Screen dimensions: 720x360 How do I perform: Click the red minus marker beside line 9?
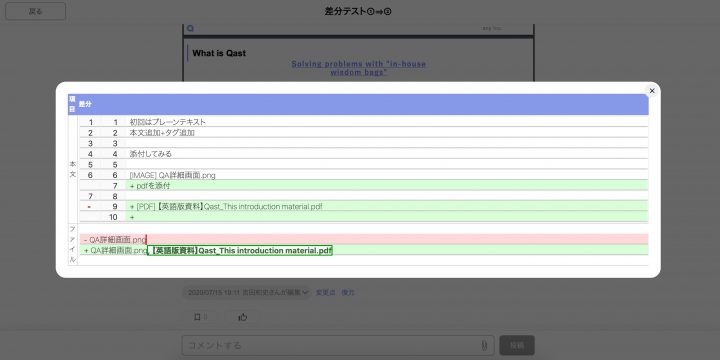click(89, 207)
